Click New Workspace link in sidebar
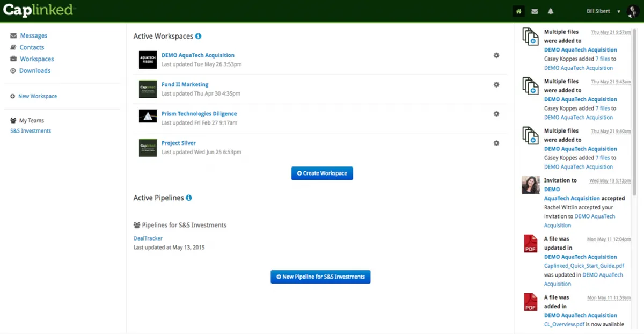The height and width of the screenshot is (334, 644). pyautogui.click(x=38, y=96)
